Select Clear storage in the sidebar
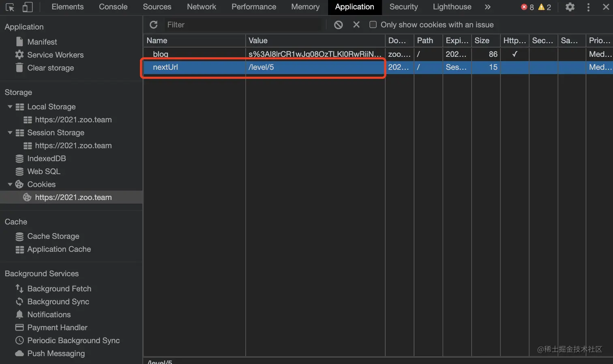 tap(51, 68)
